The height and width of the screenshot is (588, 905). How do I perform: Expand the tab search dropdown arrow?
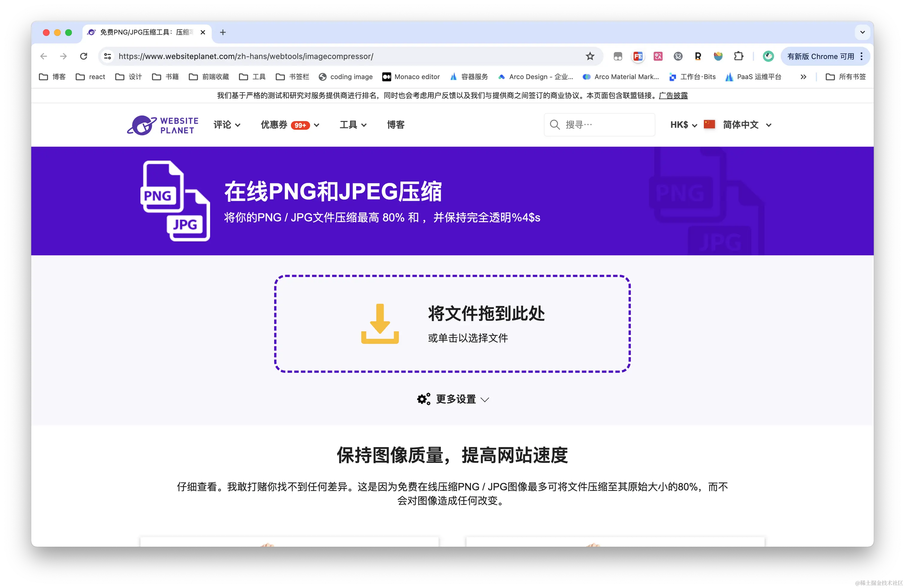(863, 32)
